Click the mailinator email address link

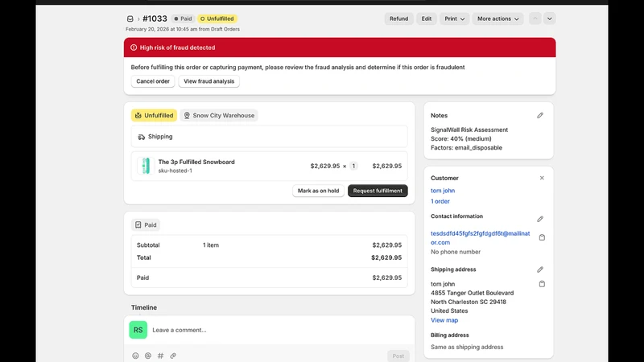pyautogui.click(x=480, y=238)
